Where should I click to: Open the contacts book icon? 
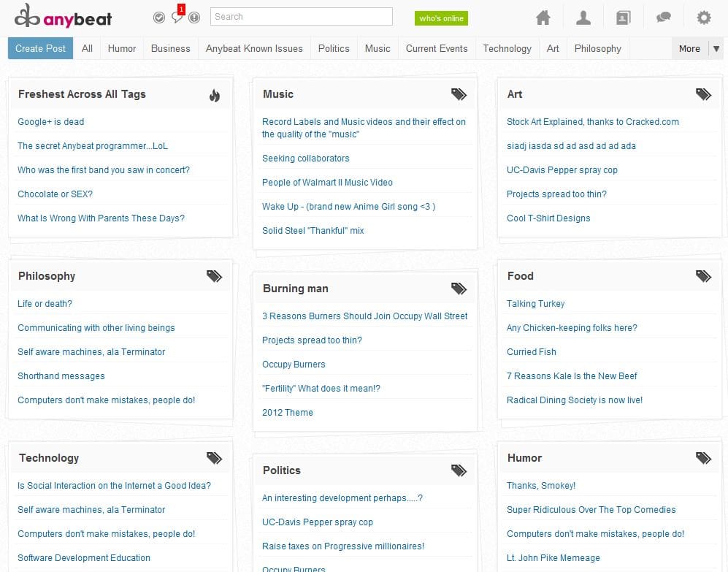623,18
